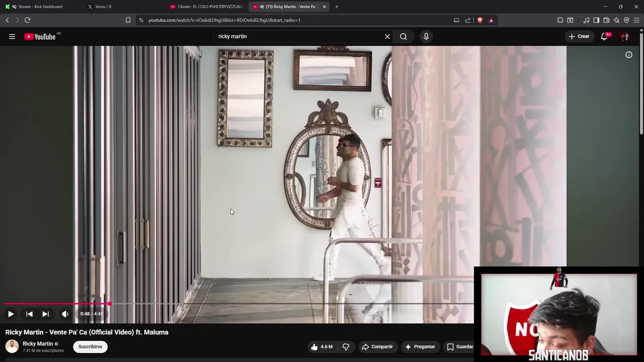Save video with Guardar button
The height and width of the screenshot is (362, 644).
coord(460,346)
